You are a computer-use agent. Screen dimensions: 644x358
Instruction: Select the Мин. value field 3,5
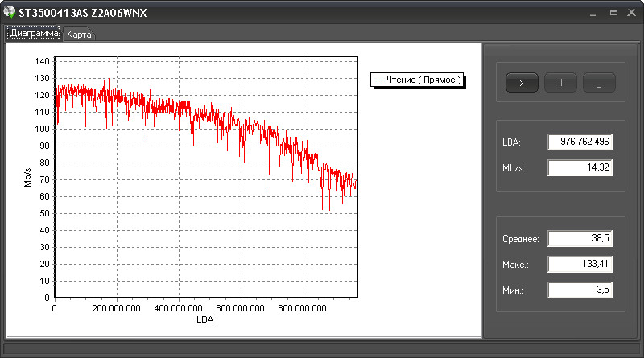tap(580, 290)
